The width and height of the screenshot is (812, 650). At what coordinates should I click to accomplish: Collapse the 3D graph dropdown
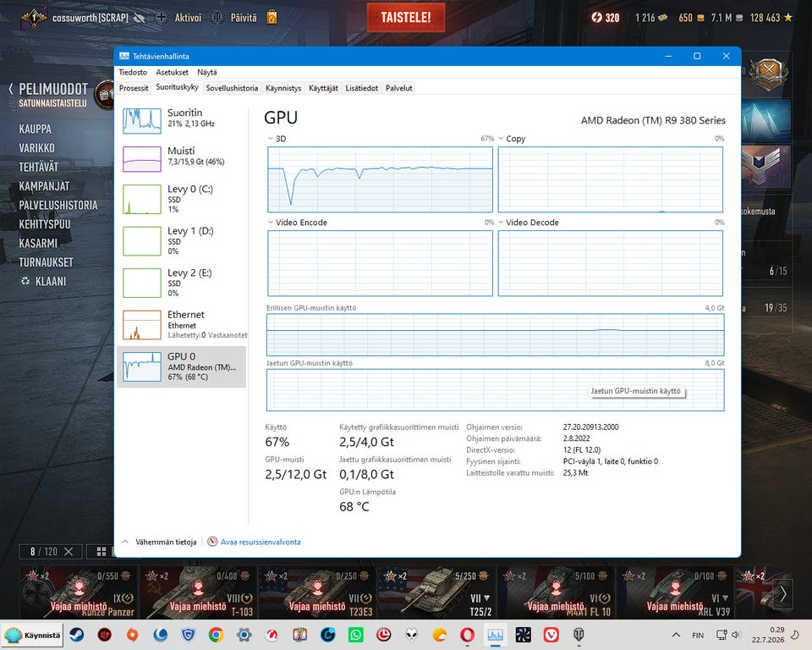271,139
